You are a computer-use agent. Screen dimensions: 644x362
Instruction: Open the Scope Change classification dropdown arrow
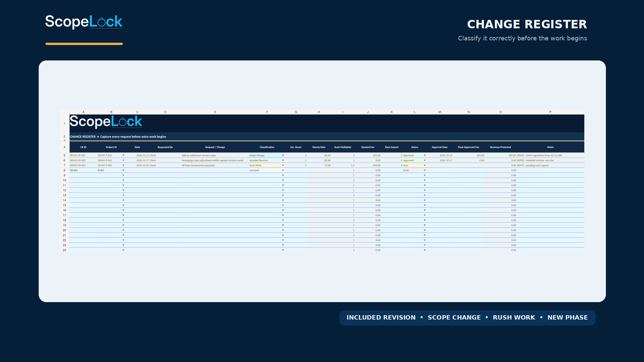coord(283,155)
